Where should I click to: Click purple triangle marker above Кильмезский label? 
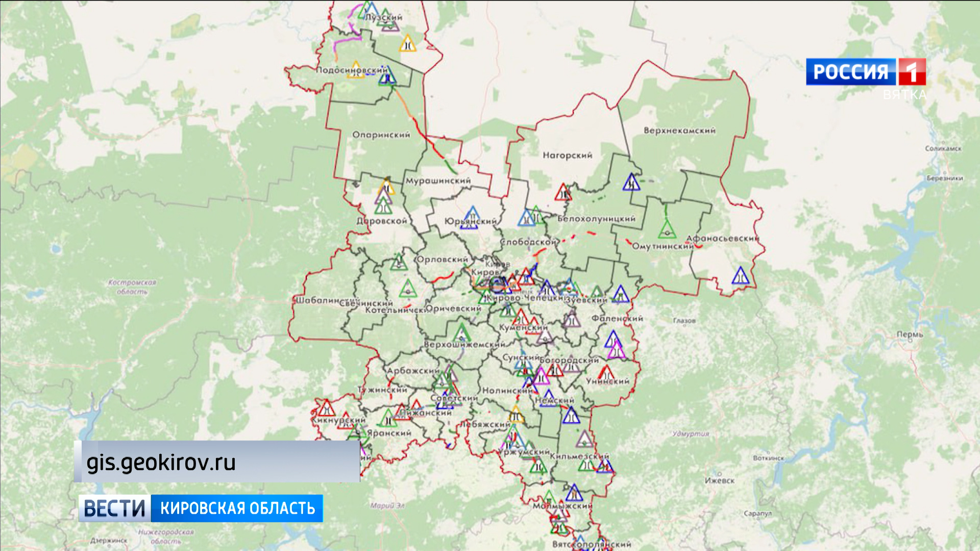click(584, 439)
